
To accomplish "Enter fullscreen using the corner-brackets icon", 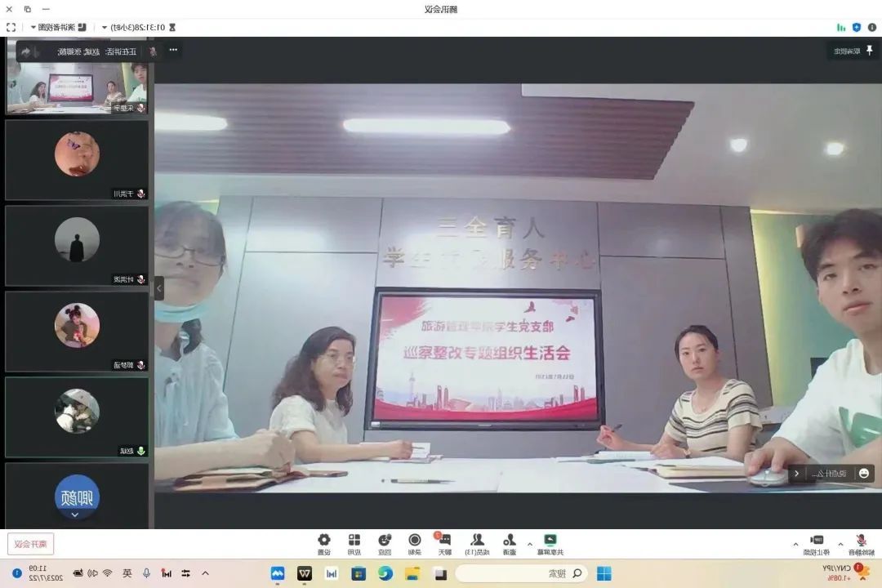I will (x=11, y=27).
